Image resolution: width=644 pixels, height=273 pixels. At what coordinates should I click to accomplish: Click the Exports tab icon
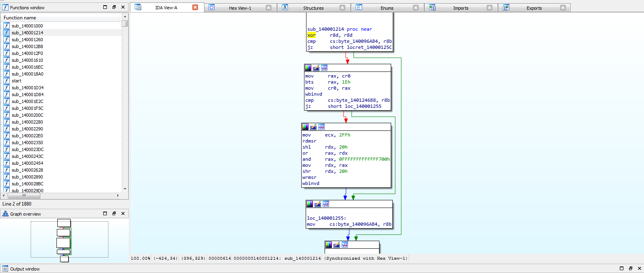pos(506,8)
